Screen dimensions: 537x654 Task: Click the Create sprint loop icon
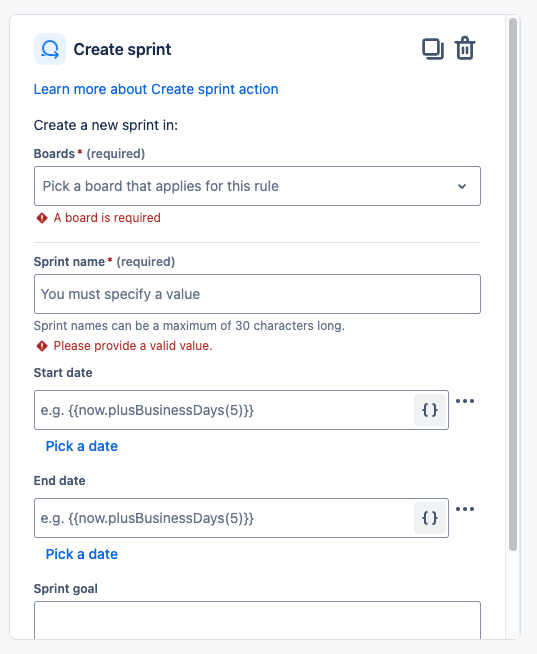[50, 49]
